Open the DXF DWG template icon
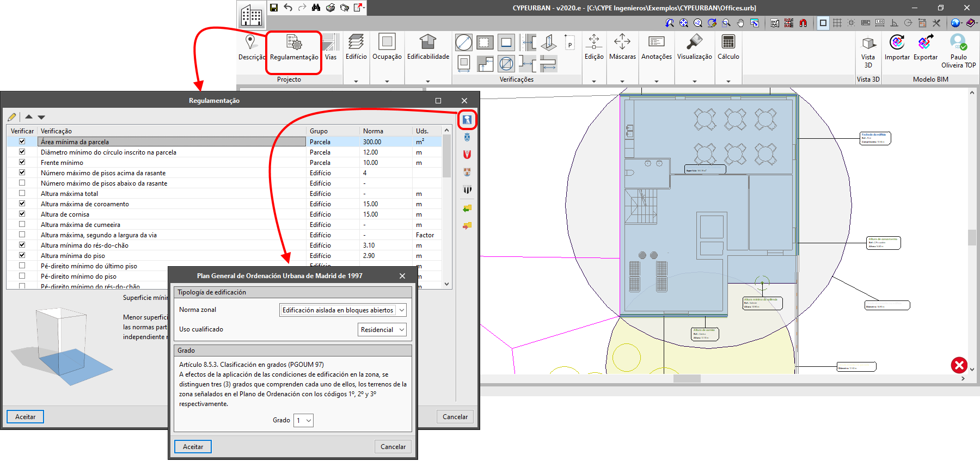Screen dimensions: 980x461 click(775, 23)
